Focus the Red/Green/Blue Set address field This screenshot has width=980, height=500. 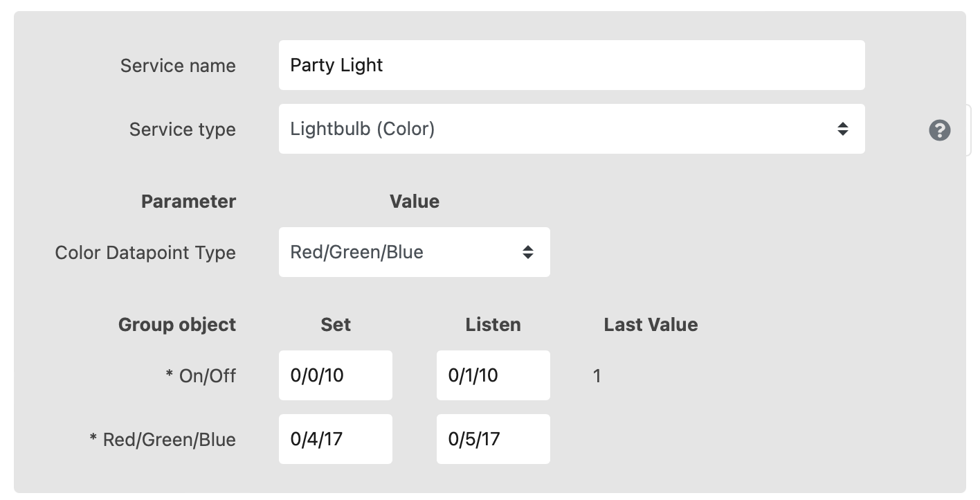pyautogui.click(x=335, y=439)
